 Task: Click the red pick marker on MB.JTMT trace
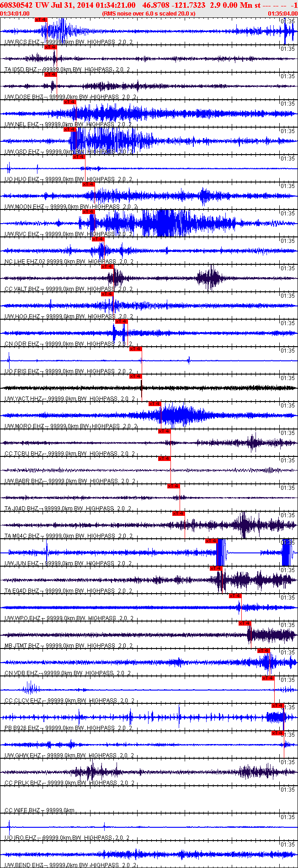[x=245, y=623]
